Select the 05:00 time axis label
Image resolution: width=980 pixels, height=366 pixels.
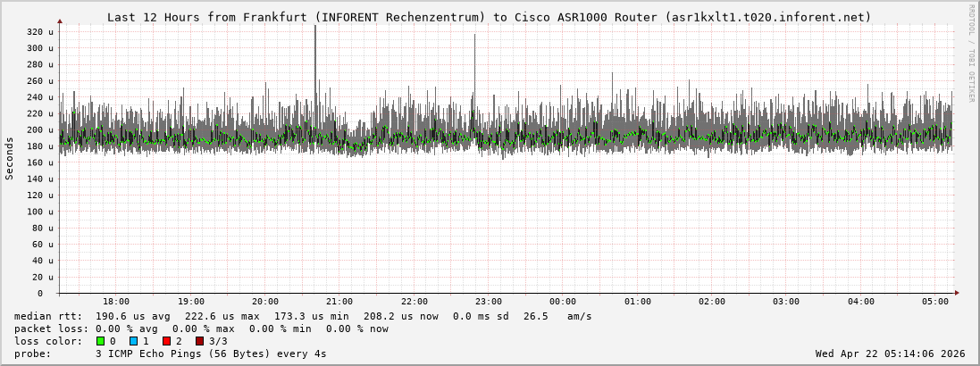pos(935,302)
